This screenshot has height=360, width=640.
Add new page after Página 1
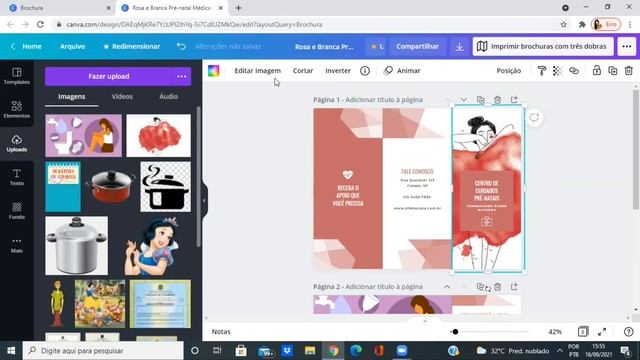(514, 100)
